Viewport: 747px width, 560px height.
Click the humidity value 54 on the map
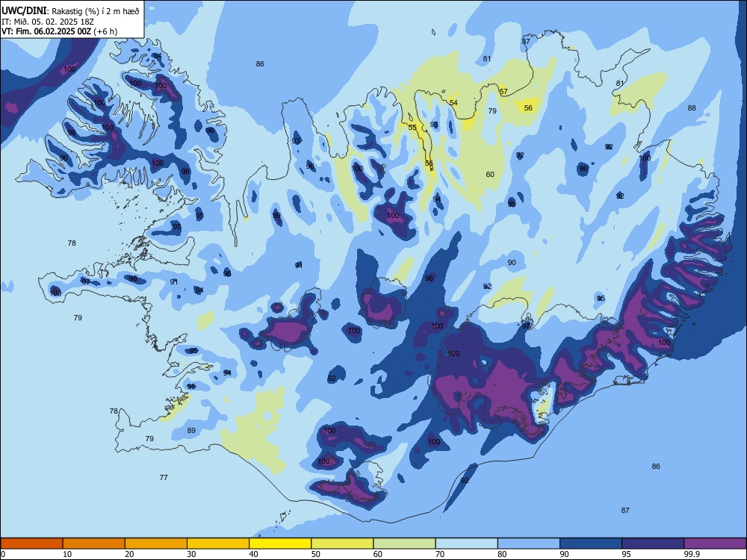[453, 103]
